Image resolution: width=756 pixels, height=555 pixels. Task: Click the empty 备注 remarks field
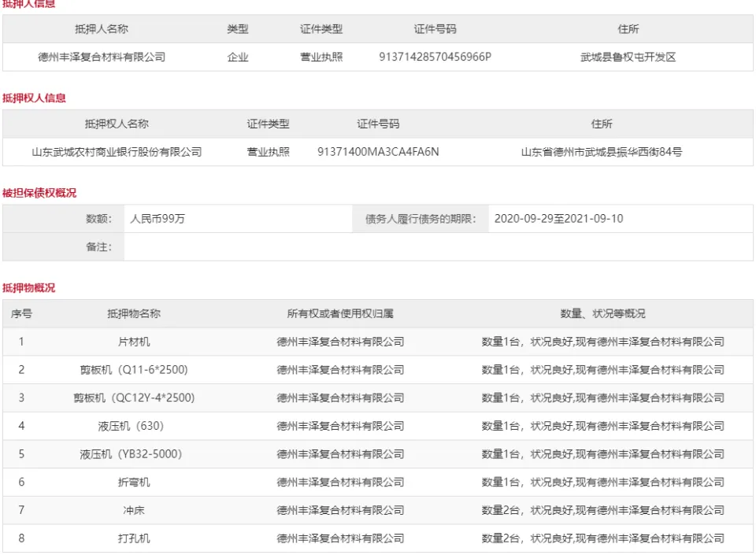(439, 246)
